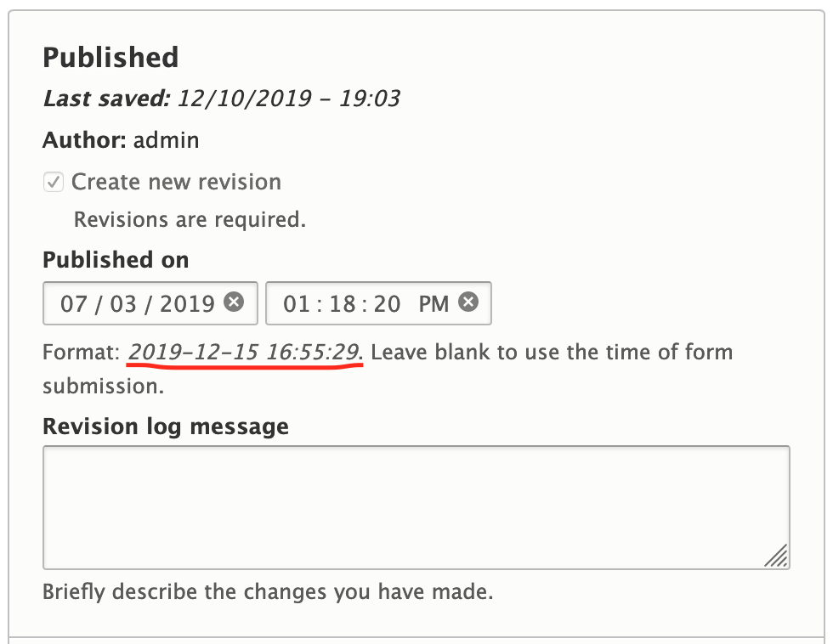
Task: Click the "Published on" field label
Action: point(116,260)
